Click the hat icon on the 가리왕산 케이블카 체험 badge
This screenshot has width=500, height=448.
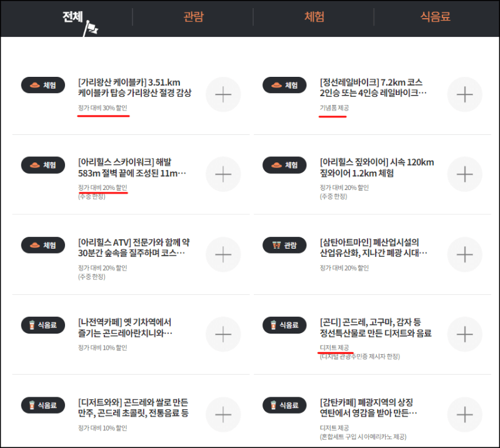(35, 85)
